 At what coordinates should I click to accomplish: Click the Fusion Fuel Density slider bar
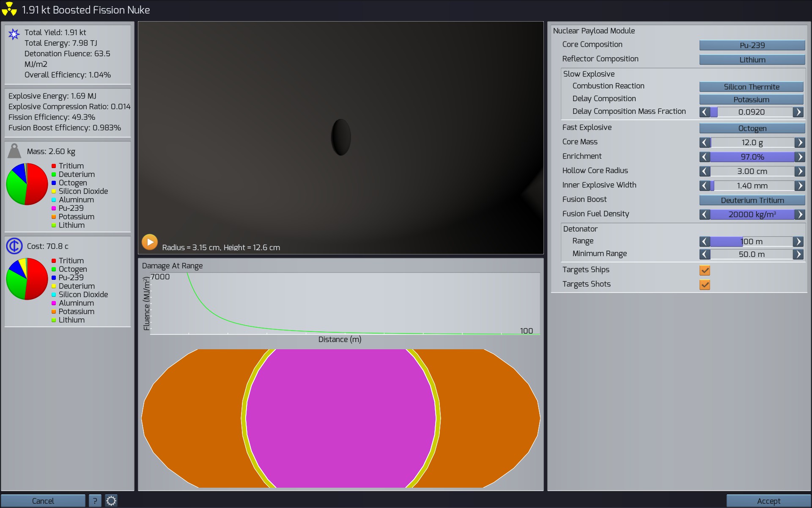pos(752,215)
